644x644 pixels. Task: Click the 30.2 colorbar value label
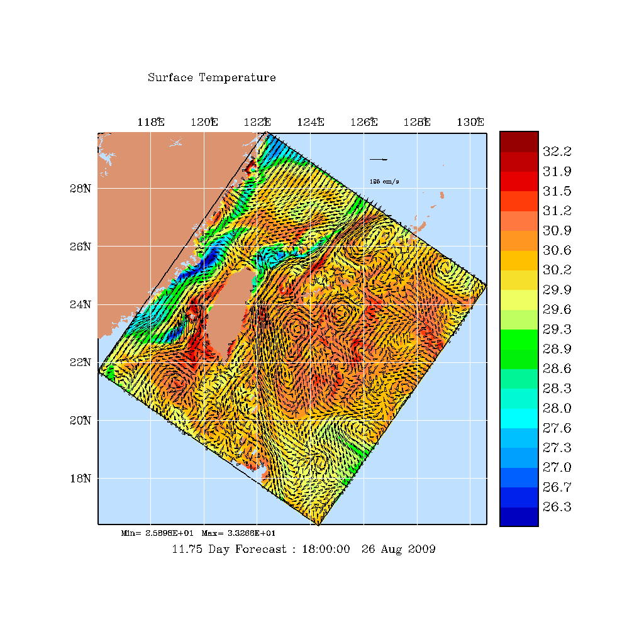(x=557, y=270)
